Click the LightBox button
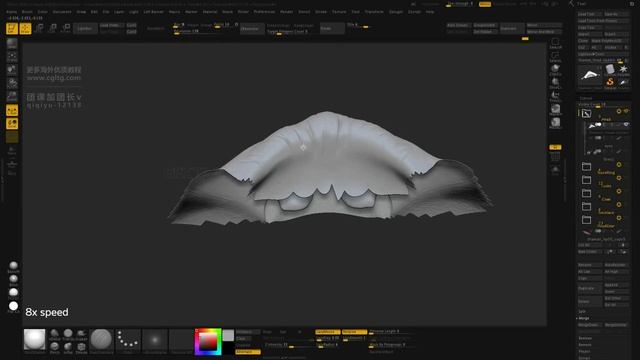Image resolution: width=640 pixels, height=360 pixels. click(x=85, y=28)
